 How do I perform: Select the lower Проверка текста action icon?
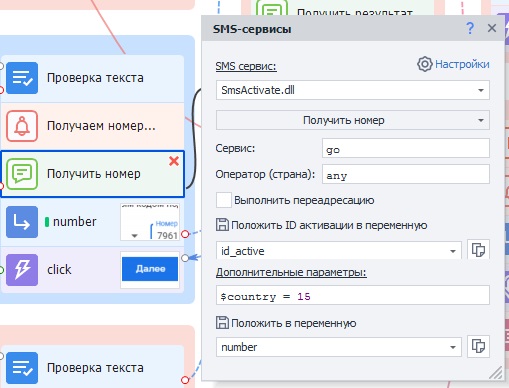tap(22, 368)
